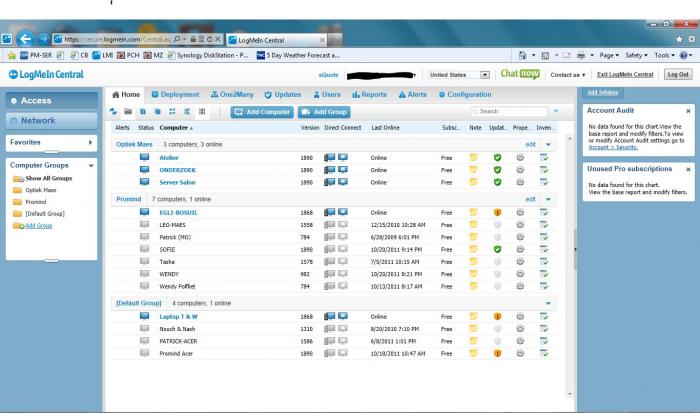
Task: Click the computer list vertical scrollbar
Action: click(570, 266)
